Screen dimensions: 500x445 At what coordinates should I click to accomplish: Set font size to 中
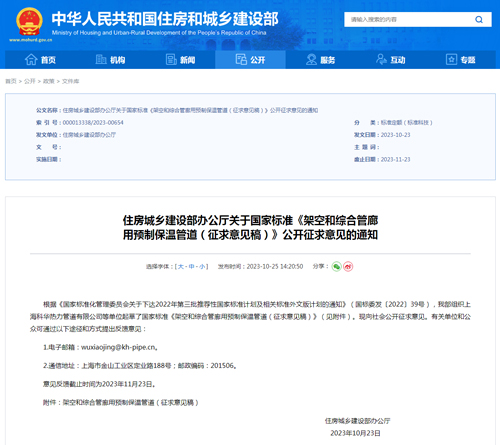pos(191,267)
